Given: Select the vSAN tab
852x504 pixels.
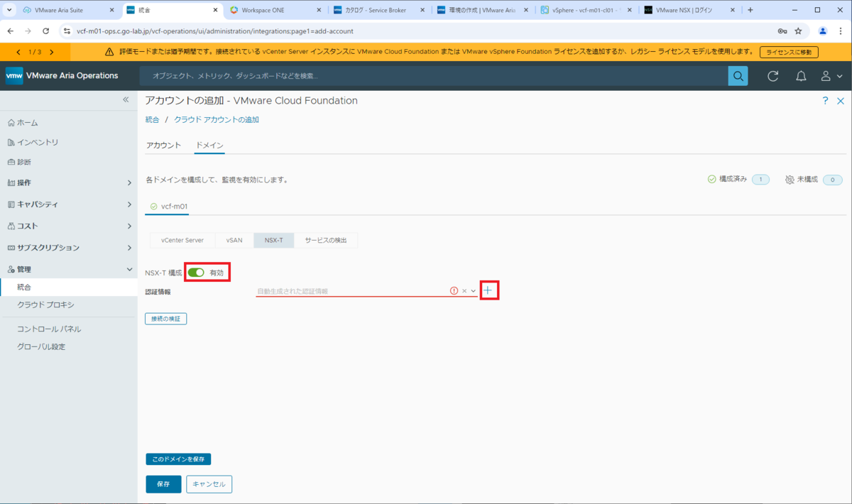Looking at the screenshot, I should point(234,240).
